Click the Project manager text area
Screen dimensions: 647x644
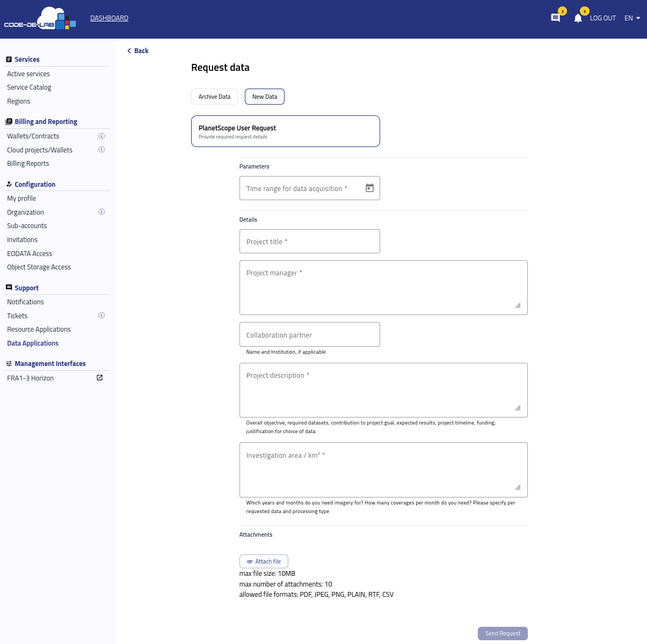tap(383, 288)
